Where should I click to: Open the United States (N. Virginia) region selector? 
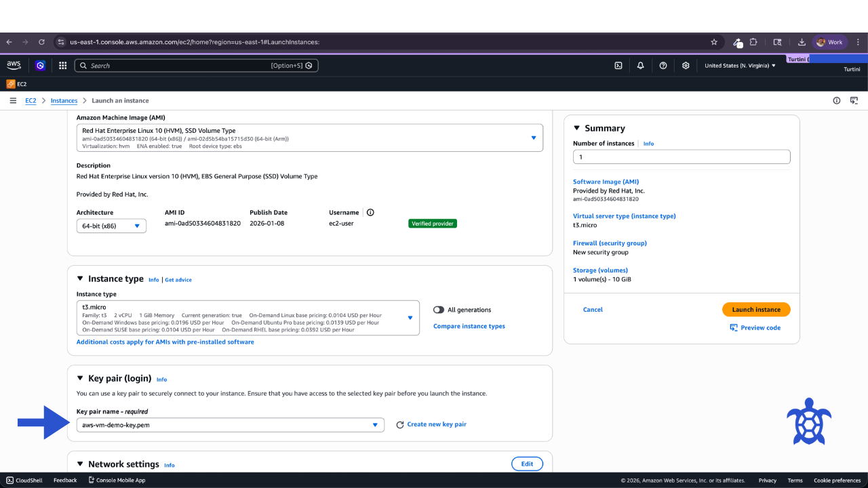[740, 66]
